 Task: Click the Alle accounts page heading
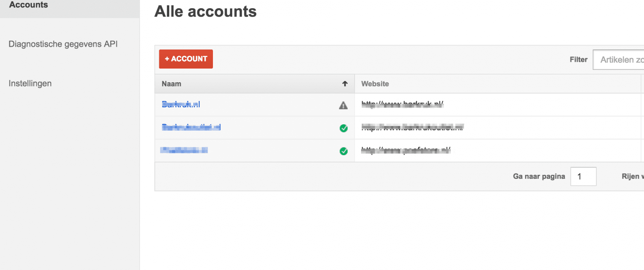click(x=205, y=12)
